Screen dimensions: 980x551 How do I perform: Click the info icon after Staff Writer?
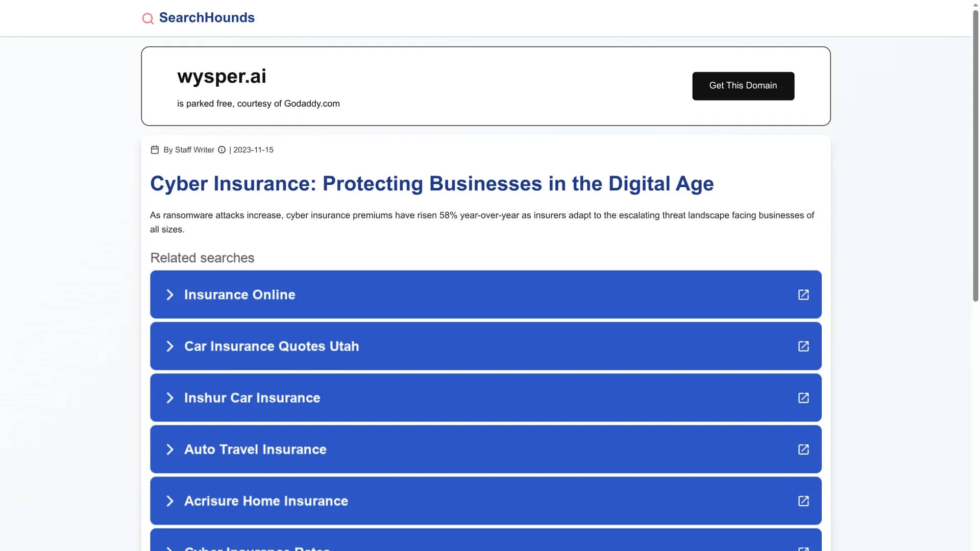(222, 149)
